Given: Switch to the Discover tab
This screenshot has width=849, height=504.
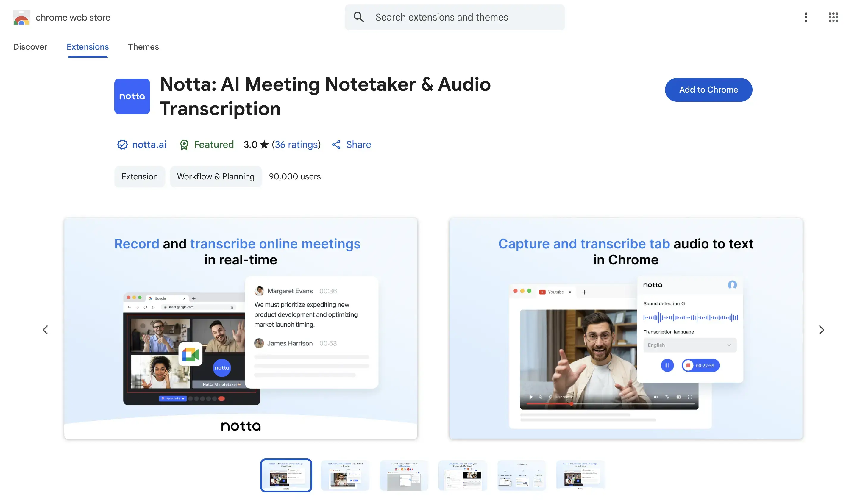Looking at the screenshot, I should [x=30, y=47].
